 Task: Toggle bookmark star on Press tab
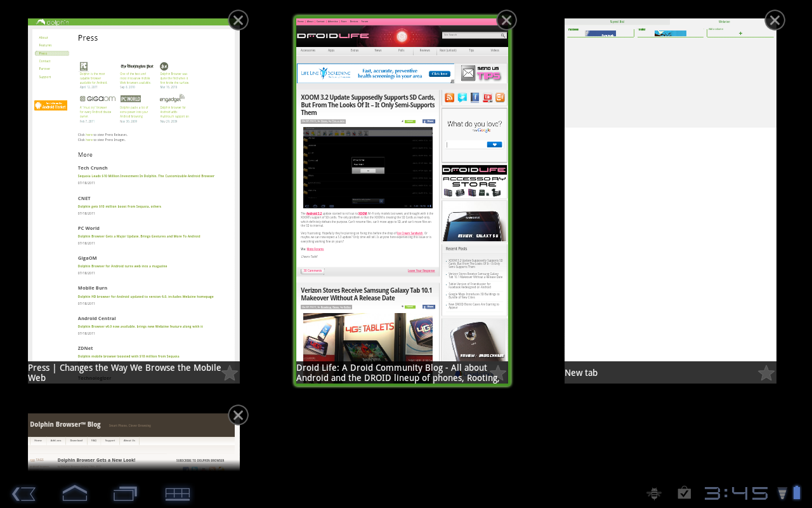(x=229, y=373)
